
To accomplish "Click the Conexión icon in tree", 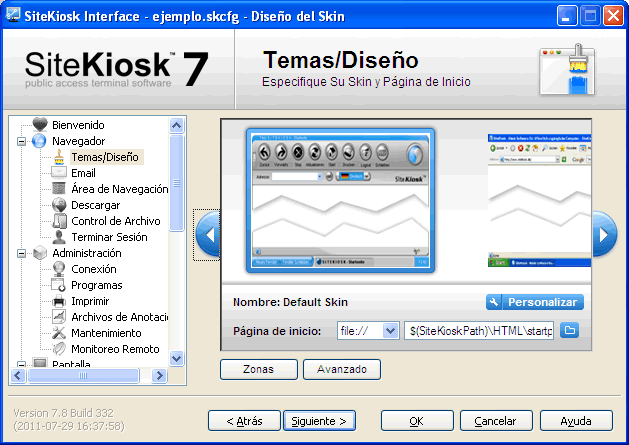I will [59, 269].
